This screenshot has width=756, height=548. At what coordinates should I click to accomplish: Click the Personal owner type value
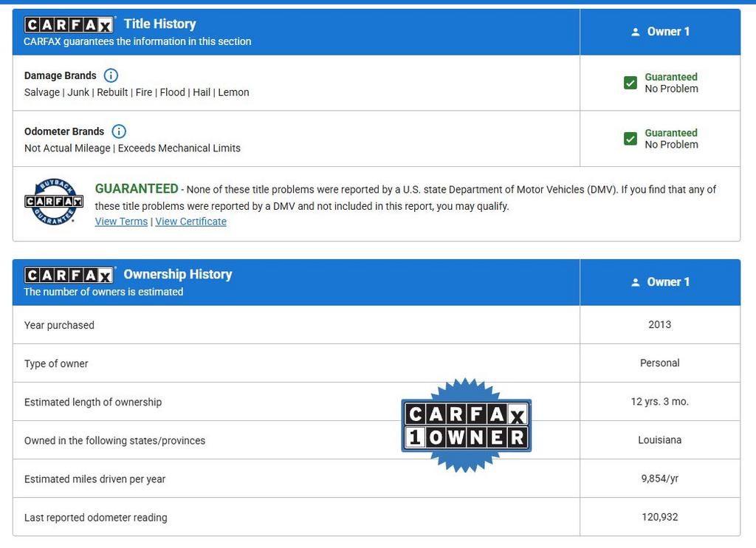659,363
